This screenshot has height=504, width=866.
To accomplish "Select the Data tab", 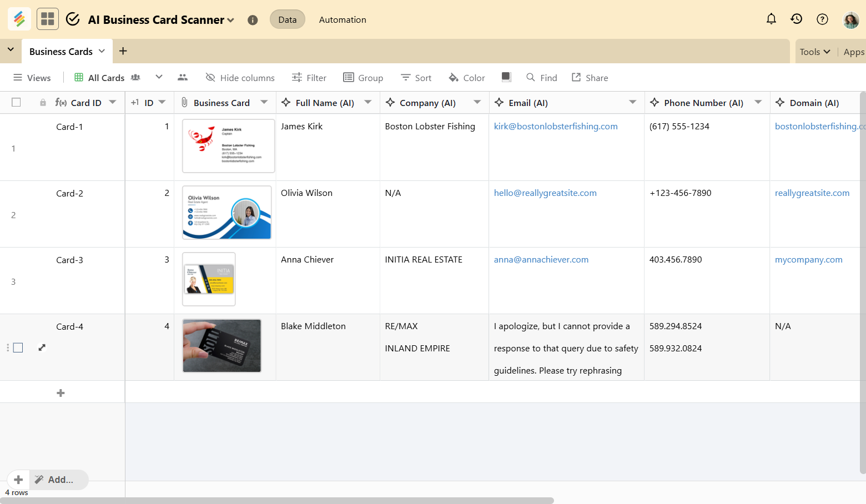I will tap(287, 19).
